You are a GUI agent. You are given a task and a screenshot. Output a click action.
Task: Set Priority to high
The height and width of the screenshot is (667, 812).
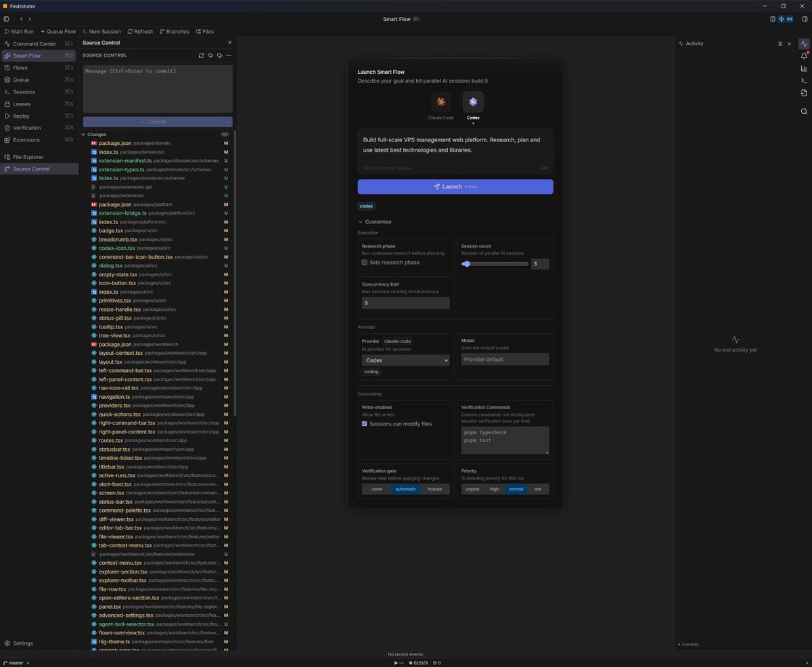point(494,489)
